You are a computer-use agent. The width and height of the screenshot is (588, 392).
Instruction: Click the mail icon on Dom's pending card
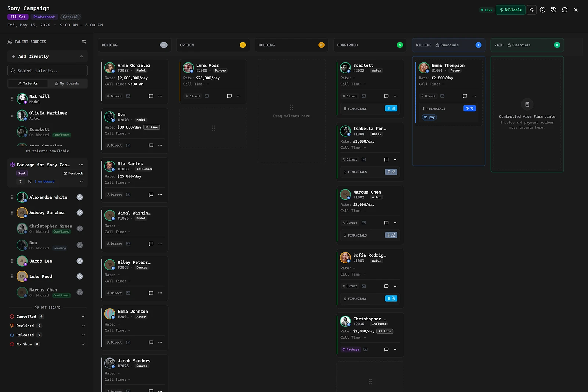[128, 145]
